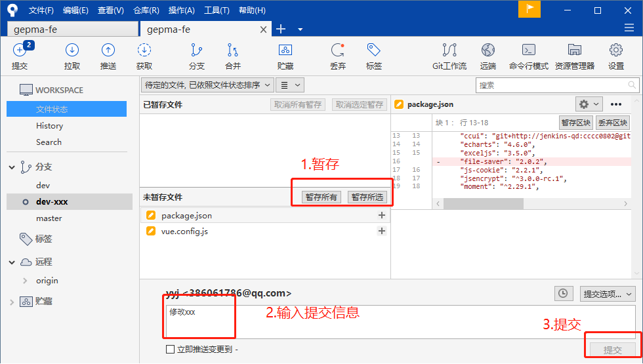Open History in the sidebar

coord(50,126)
